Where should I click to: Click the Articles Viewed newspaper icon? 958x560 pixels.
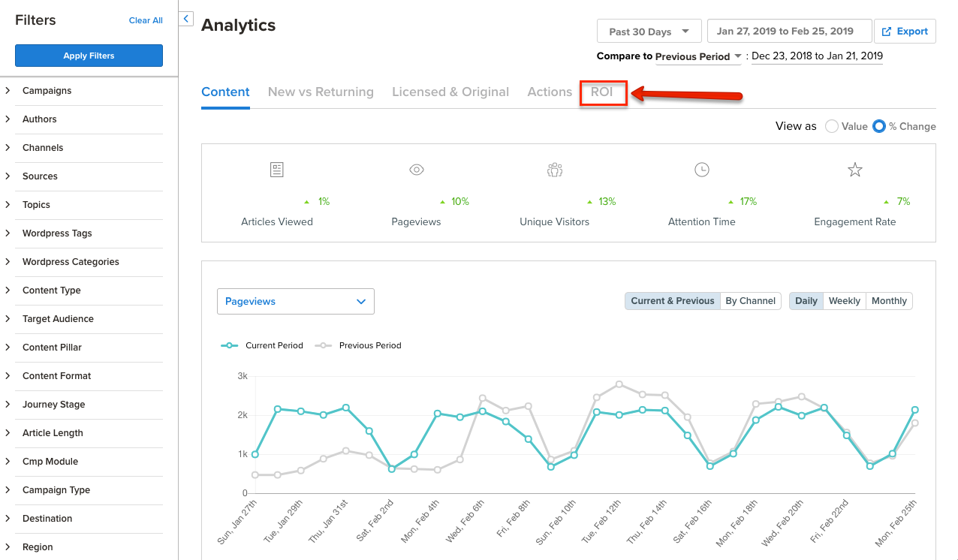pyautogui.click(x=277, y=170)
